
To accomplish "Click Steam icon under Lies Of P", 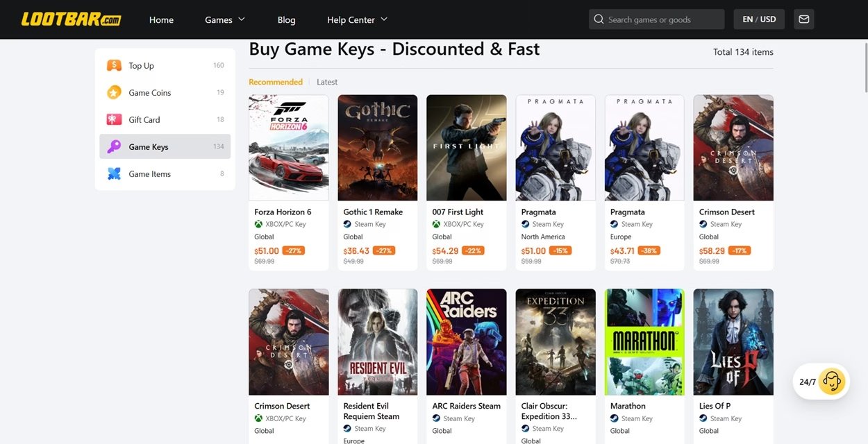I will tap(703, 418).
